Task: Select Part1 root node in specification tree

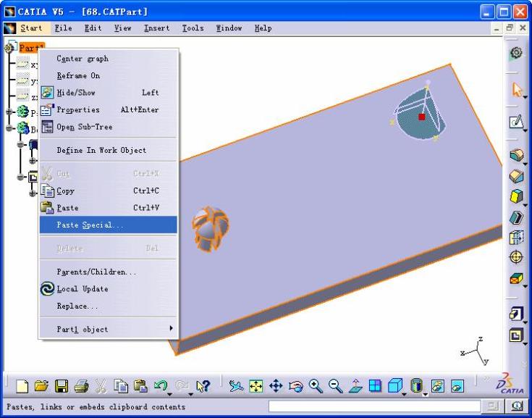Action: pos(31,47)
